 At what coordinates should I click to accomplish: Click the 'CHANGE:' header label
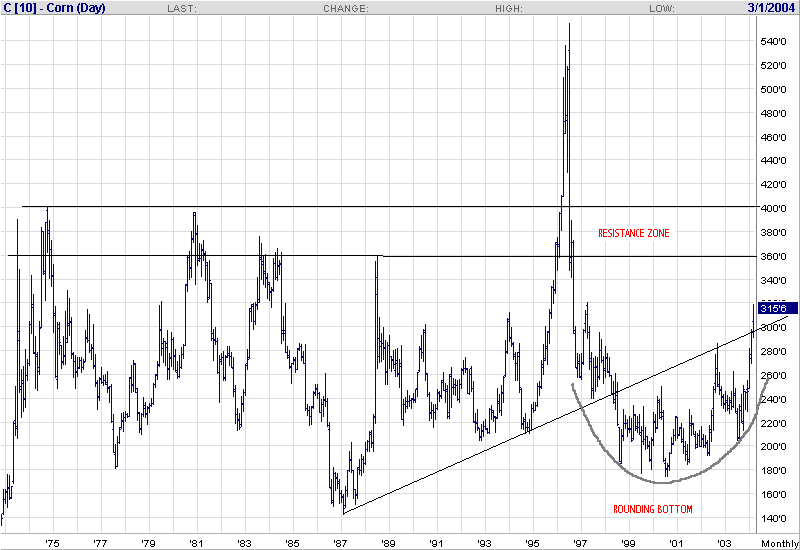(345, 9)
